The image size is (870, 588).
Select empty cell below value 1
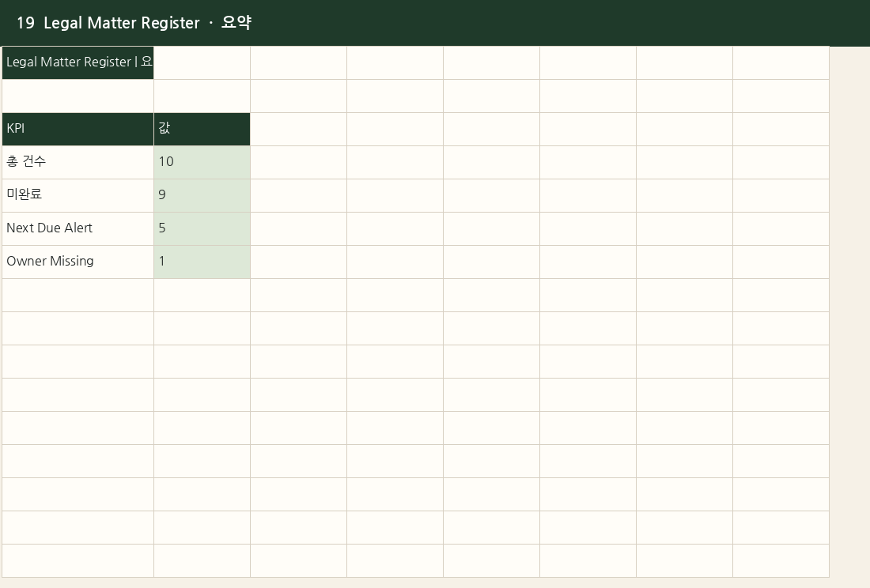(x=202, y=296)
